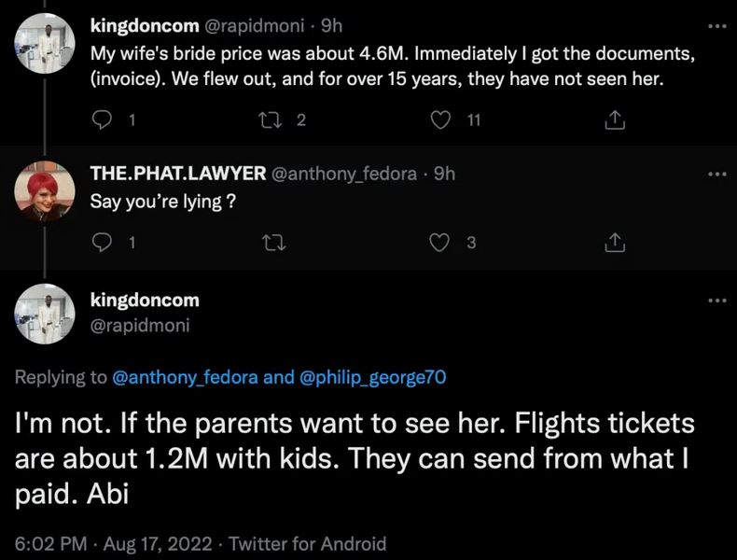Open THE.PHAT.LAWYER display name

click(x=176, y=174)
